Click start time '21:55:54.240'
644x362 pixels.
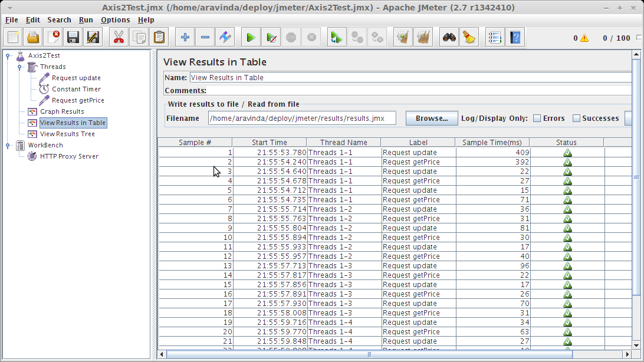270,162
